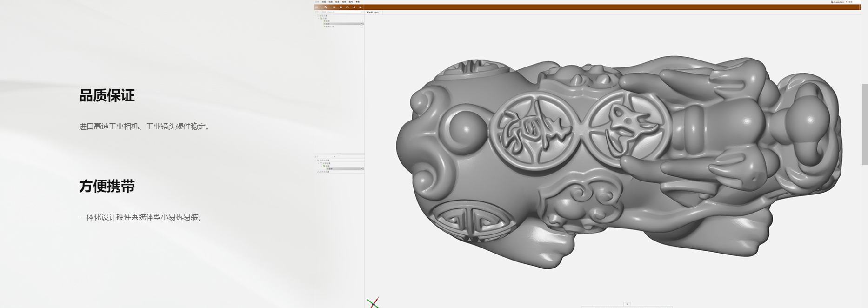Screen dimensions: 868x308
Task: Click the page's vertical scrollbar thumb
Action: pyautogui.click(x=865, y=124)
